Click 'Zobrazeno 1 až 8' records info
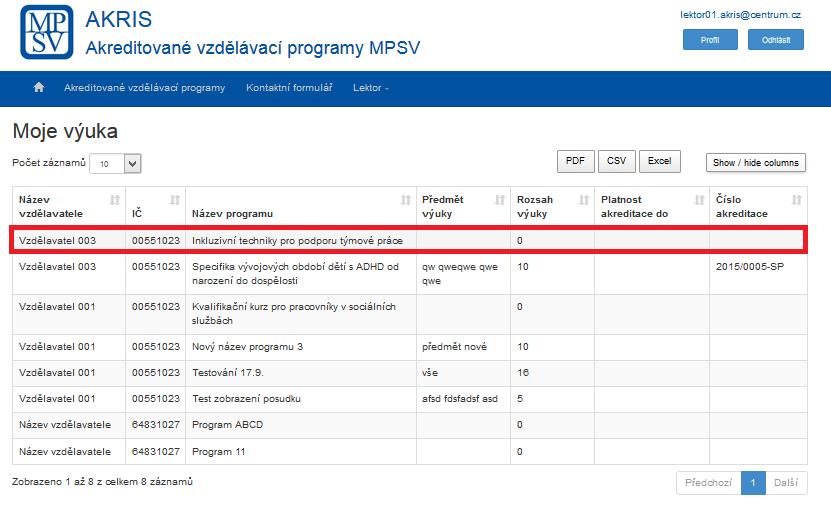This screenshot has height=513, width=831. point(102,482)
